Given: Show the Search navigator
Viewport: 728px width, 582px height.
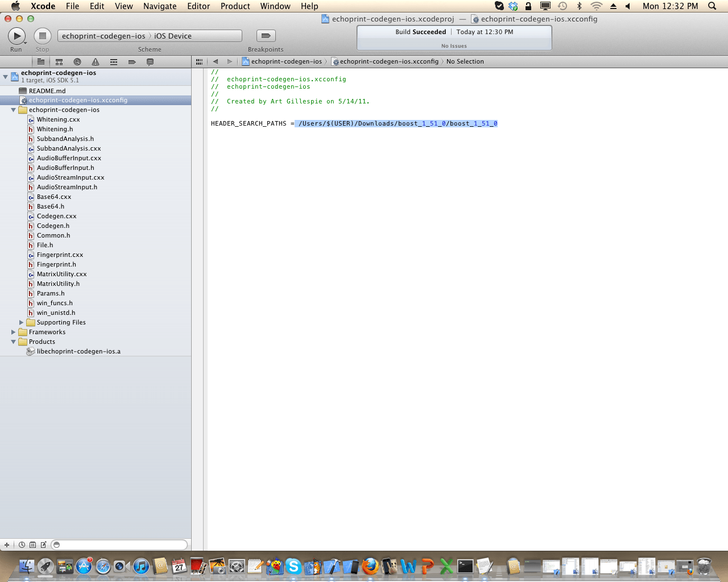Looking at the screenshot, I should click(x=77, y=62).
